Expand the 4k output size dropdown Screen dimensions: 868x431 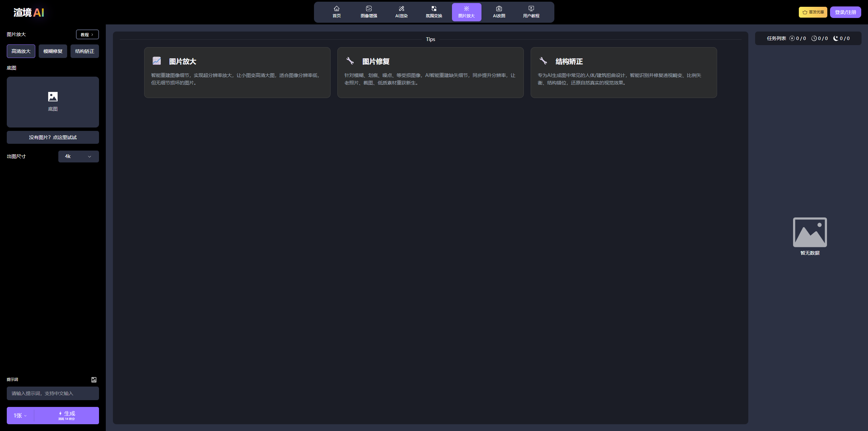(x=78, y=156)
